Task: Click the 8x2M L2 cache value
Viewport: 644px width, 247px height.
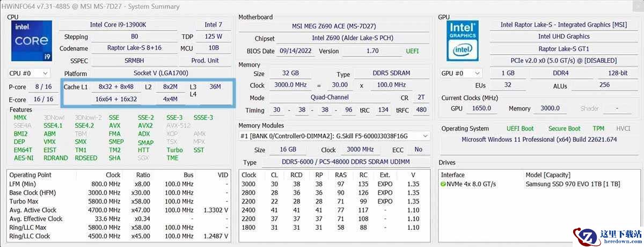Action: pyautogui.click(x=170, y=86)
